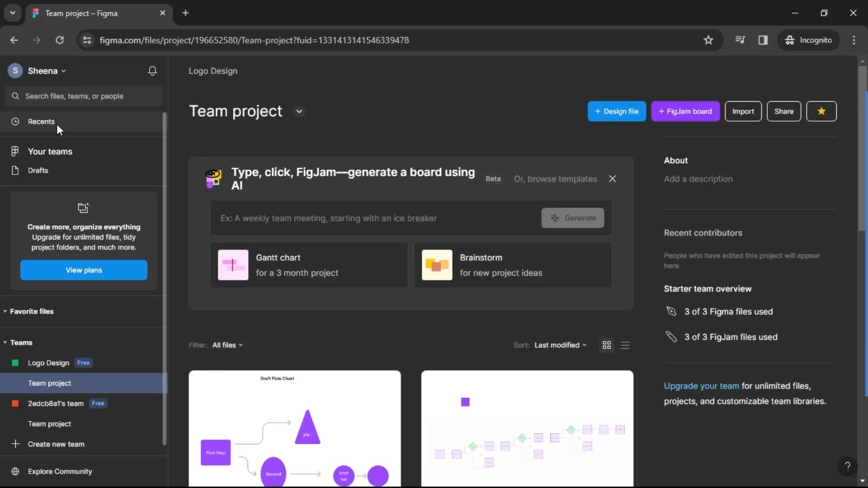
Task: Click the list view icon in Sort bar
Action: point(625,345)
